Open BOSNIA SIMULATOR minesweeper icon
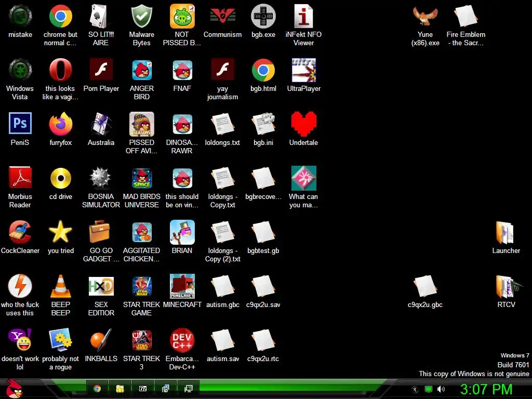Viewport: 532px width, 399px height. [101, 178]
